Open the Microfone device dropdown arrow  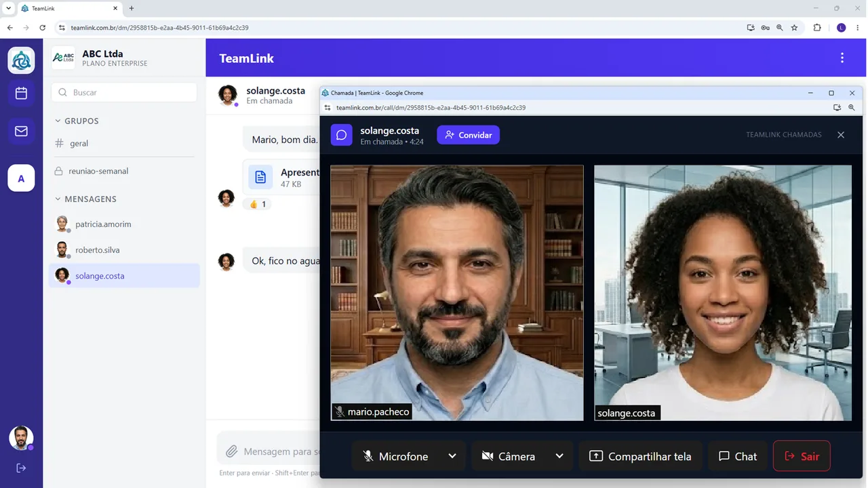452,456
